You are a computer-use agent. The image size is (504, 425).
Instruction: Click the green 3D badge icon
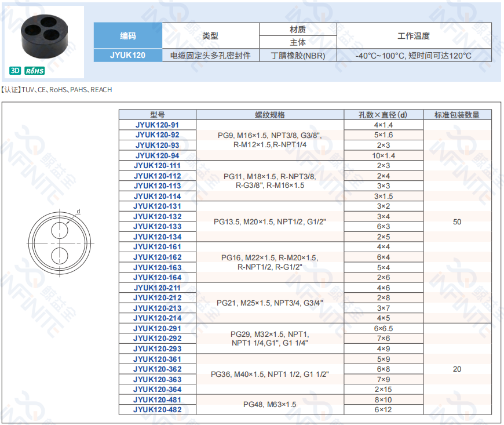[15, 71]
